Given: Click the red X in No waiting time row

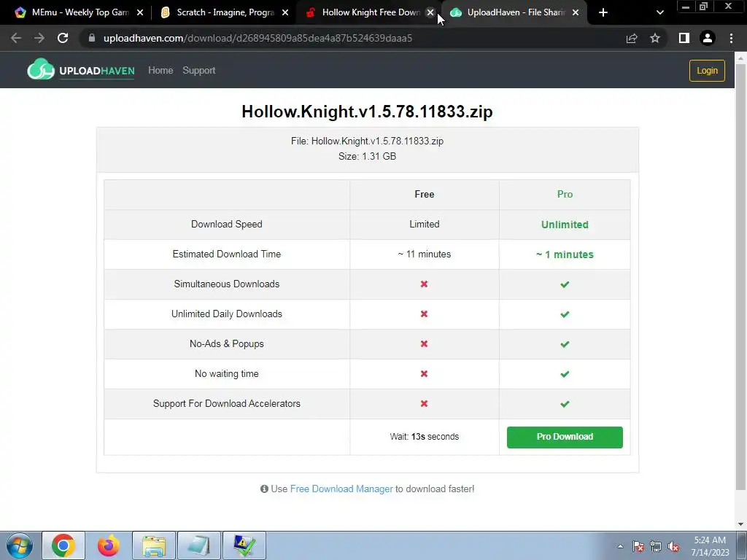Looking at the screenshot, I should [424, 374].
